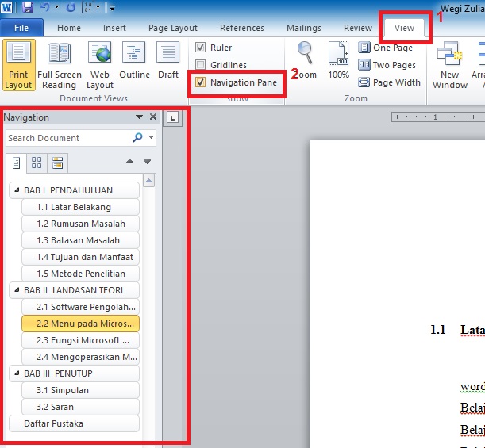Click the Undo arrow icon
Image resolution: width=485 pixels, height=448 pixels.
45,7
